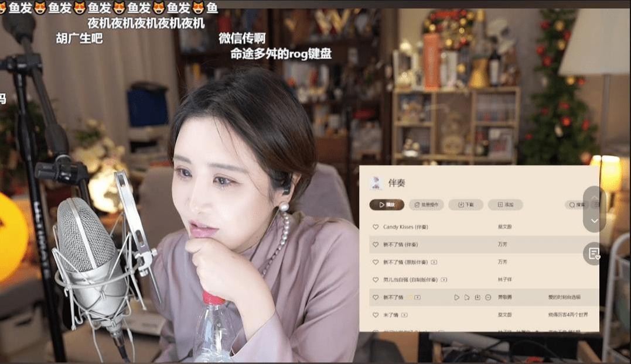Open MV icon beside 男儿当自强

(444, 280)
